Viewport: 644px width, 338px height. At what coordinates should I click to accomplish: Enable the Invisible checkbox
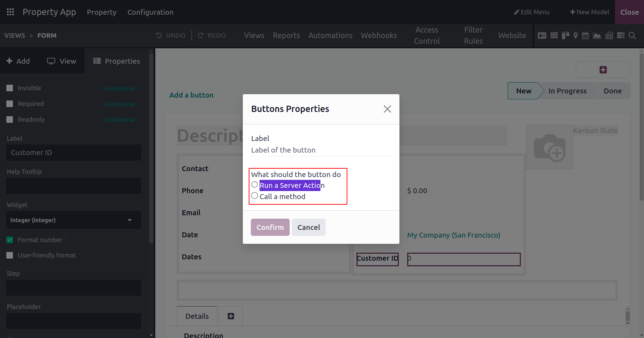point(10,88)
